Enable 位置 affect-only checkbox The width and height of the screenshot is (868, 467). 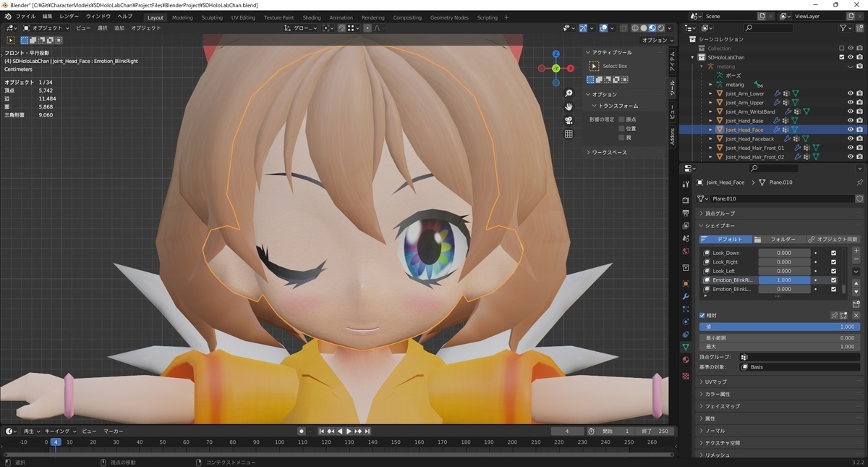click(x=621, y=128)
